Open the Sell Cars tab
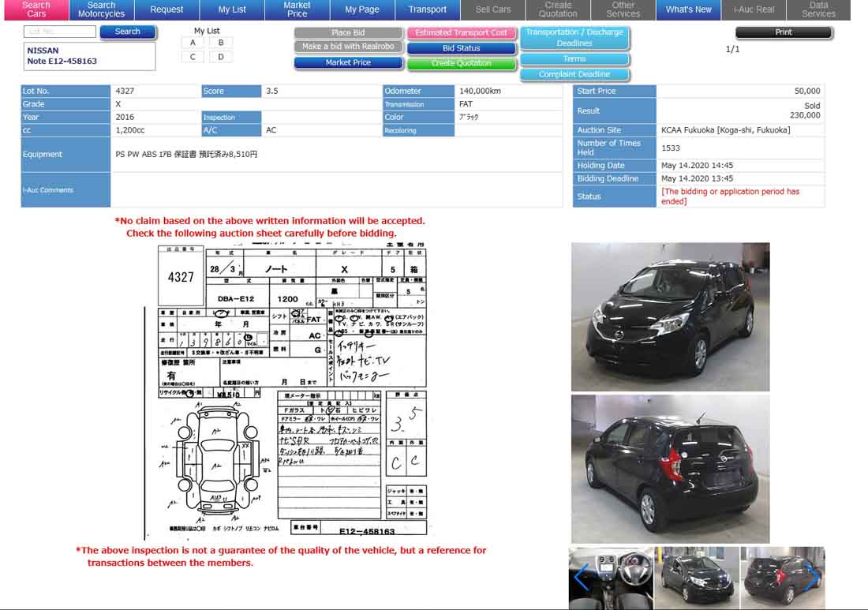This screenshot has height=610, width=868. [492, 9]
